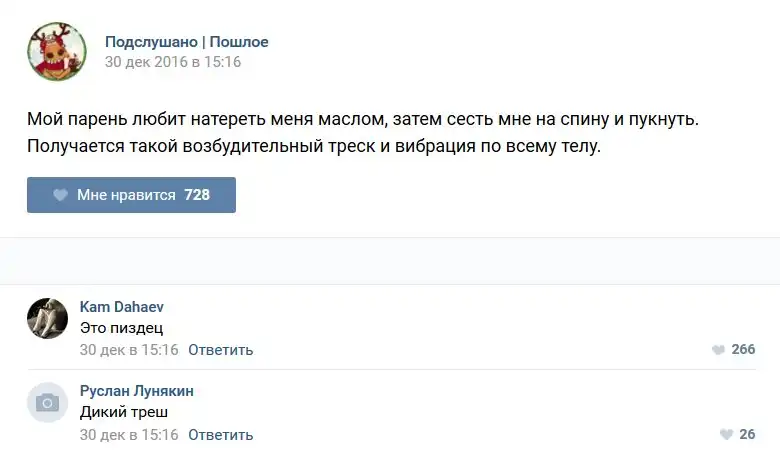
Task: Like Руслан Лунякин's comment with heart icon
Action: coord(726,435)
